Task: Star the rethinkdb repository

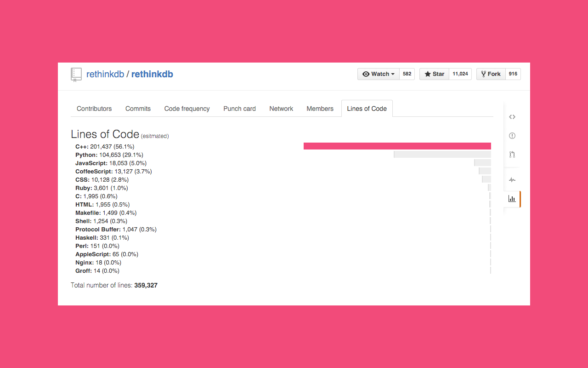Action: 434,74
